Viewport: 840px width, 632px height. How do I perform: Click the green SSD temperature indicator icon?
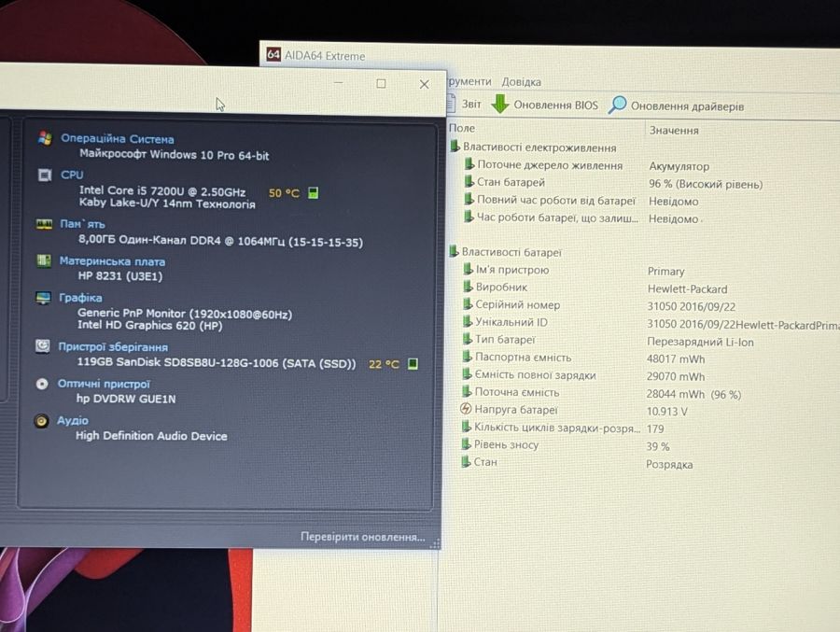(413, 364)
